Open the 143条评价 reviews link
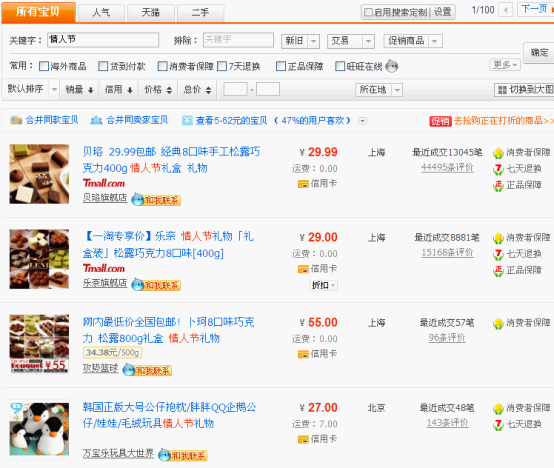 pos(447,423)
